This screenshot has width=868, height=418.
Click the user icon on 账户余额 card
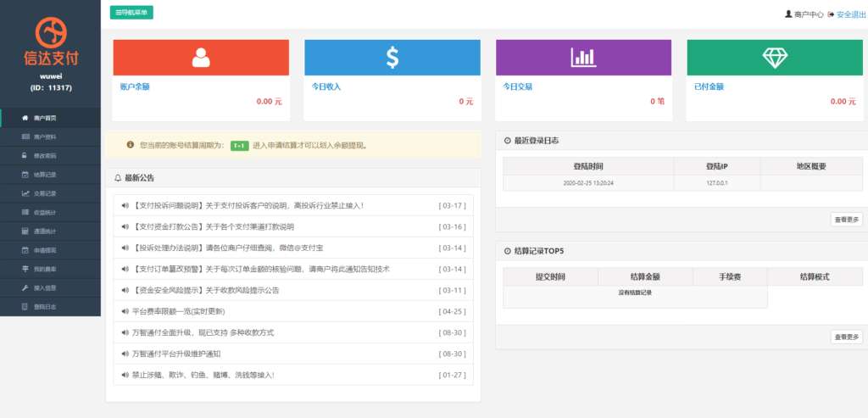[201, 58]
